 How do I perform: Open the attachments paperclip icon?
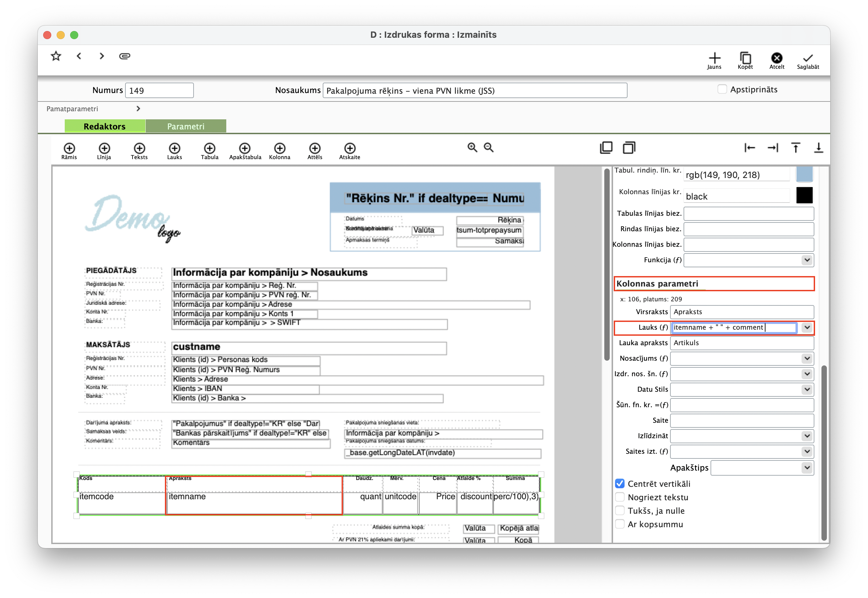[x=124, y=56]
